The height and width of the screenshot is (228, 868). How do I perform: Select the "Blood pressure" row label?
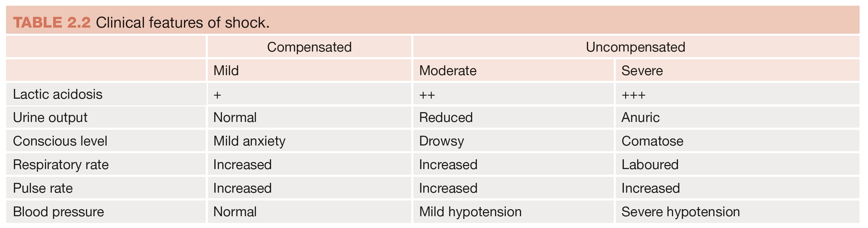[x=58, y=212]
